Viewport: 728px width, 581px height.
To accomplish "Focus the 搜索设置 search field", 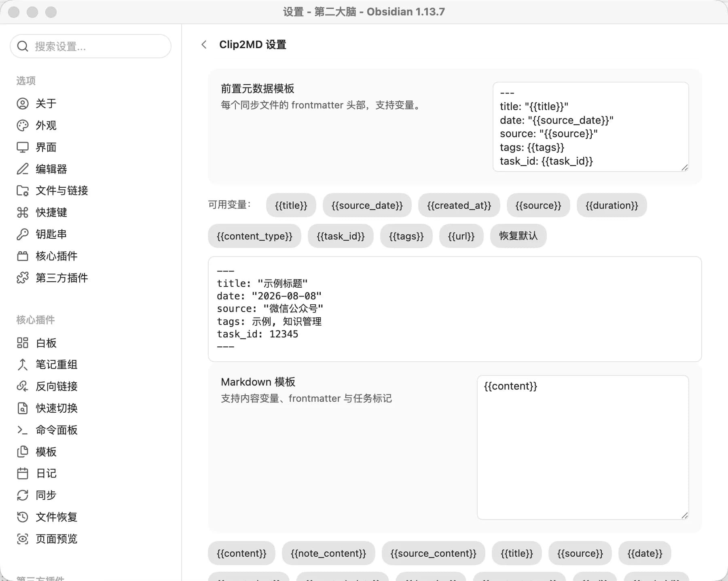I will coord(91,46).
